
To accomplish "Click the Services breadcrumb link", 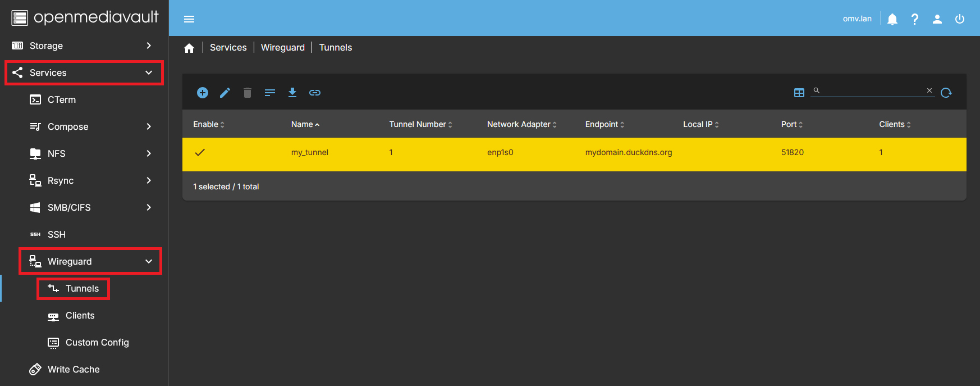I will pyautogui.click(x=228, y=48).
